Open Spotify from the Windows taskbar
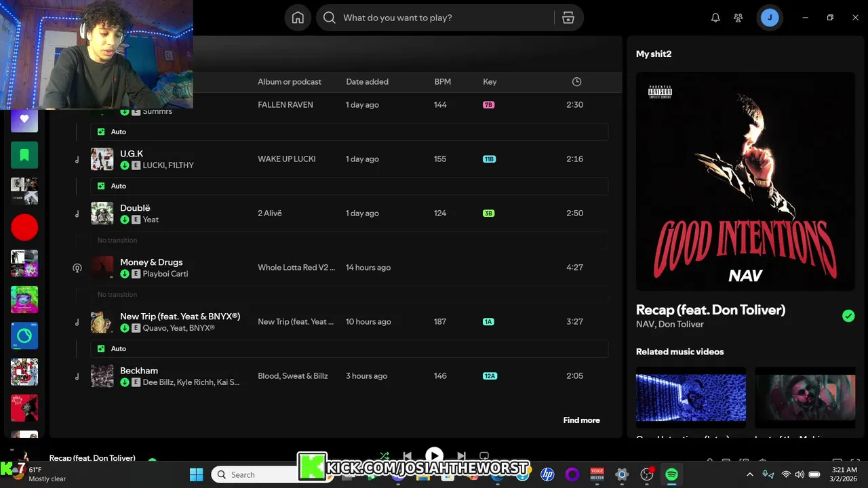 (x=671, y=474)
